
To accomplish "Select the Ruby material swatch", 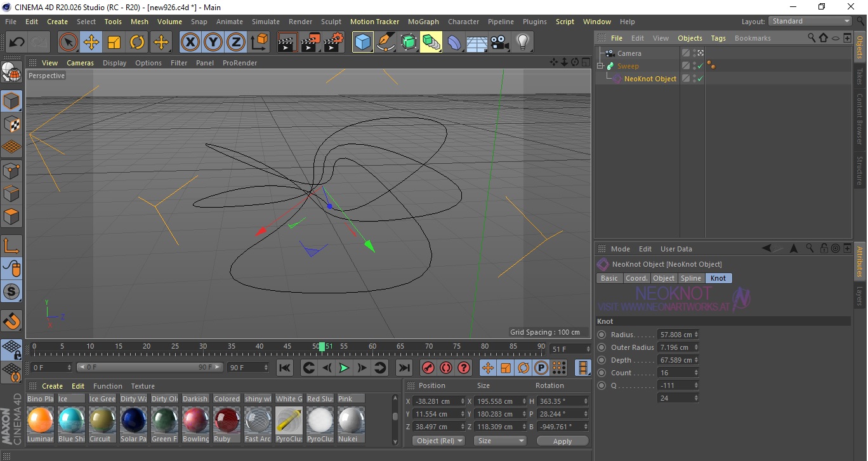I will 227,420.
